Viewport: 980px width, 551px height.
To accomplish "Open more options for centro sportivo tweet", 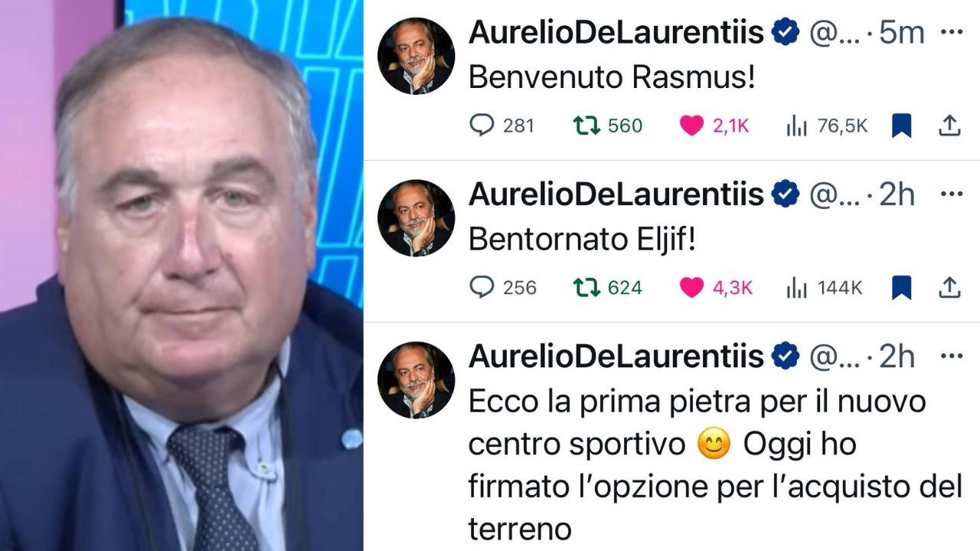I will [x=951, y=357].
